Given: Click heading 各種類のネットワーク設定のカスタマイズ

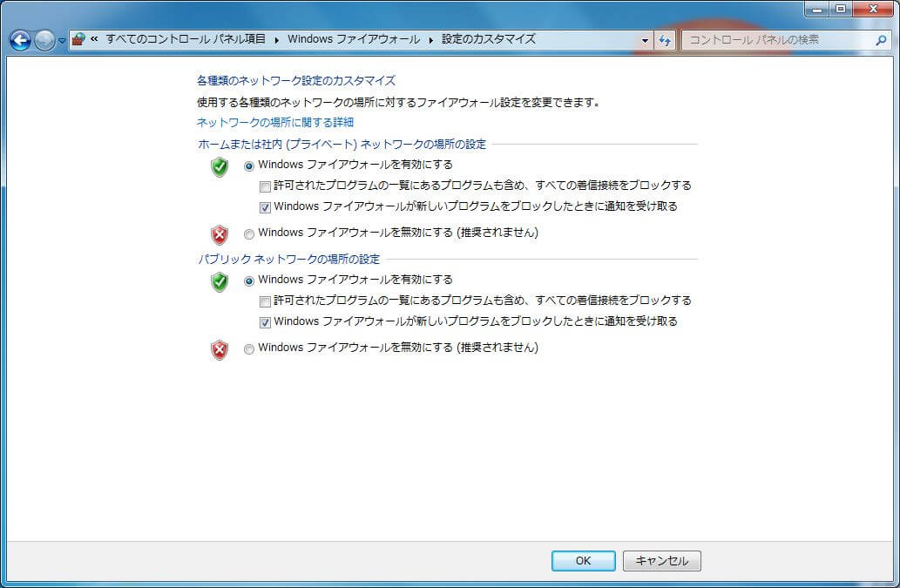Looking at the screenshot, I should [x=296, y=80].
